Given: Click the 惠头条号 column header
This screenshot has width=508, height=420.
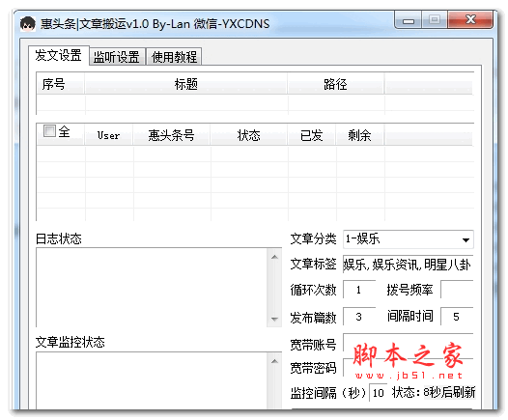Looking at the screenshot, I should point(171,135).
